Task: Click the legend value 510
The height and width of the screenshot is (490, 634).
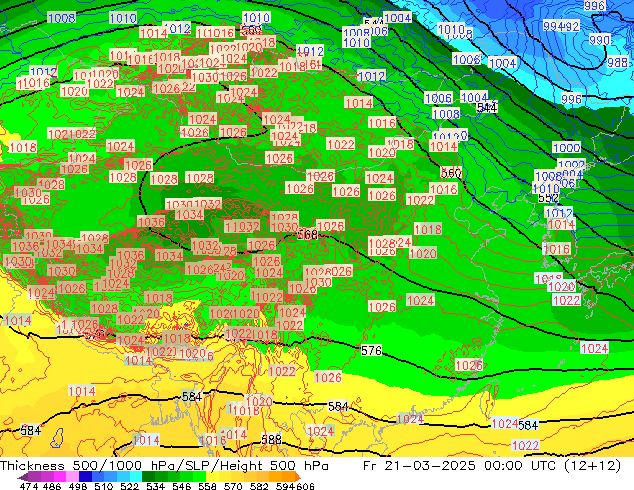Action: (x=104, y=486)
